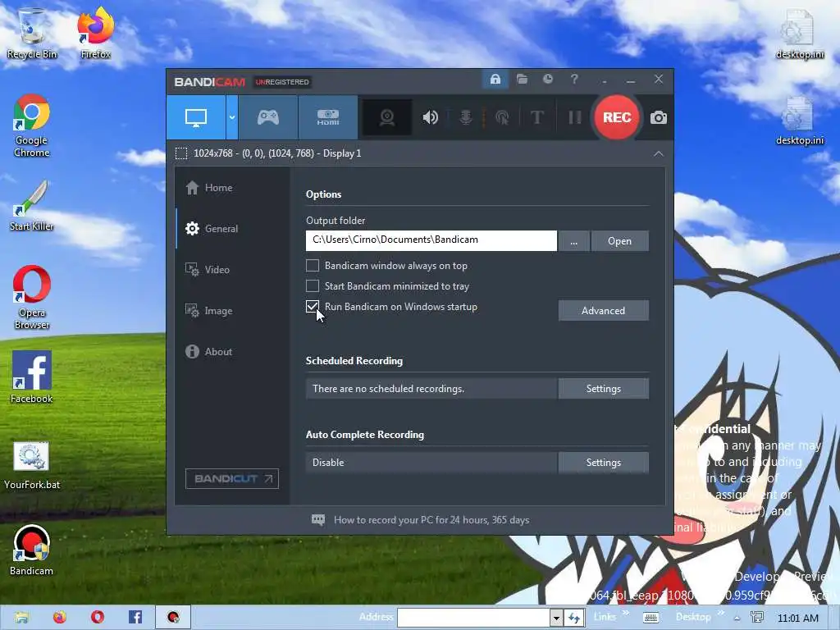
Task: Open Opera Browser desktop shortcut
Action: 32,298
